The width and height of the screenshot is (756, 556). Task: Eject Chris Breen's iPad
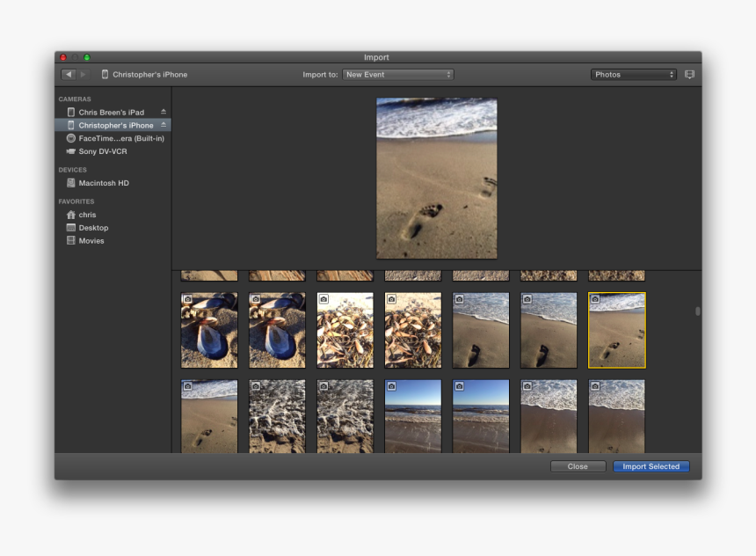(163, 112)
